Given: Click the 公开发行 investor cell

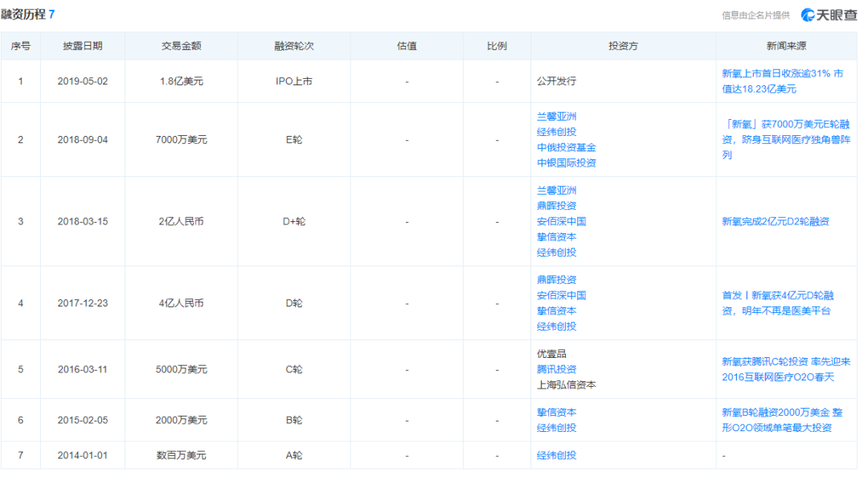Looking at the screenshot, I should [556, 81].
